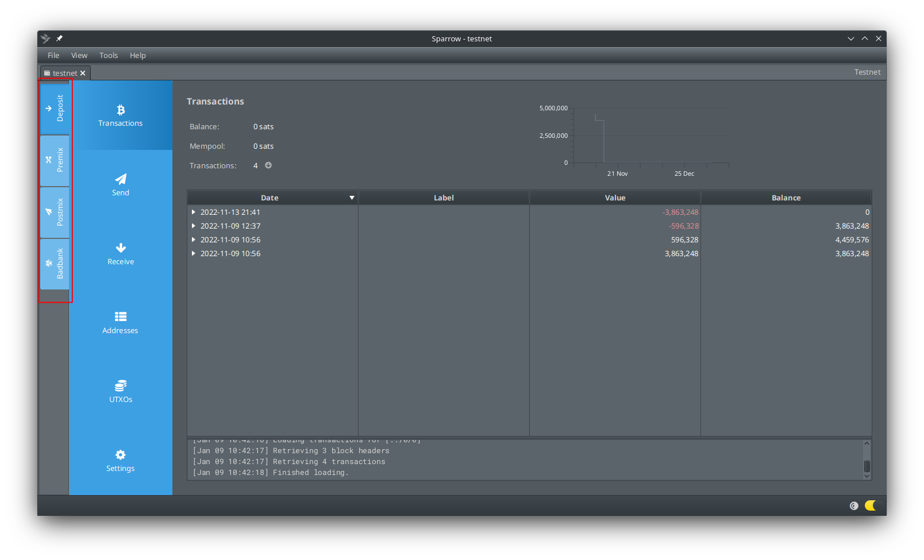The height and width of the screenshot is (560, 924).
Task: Sort by the Date column header
Action: [272, 198]
